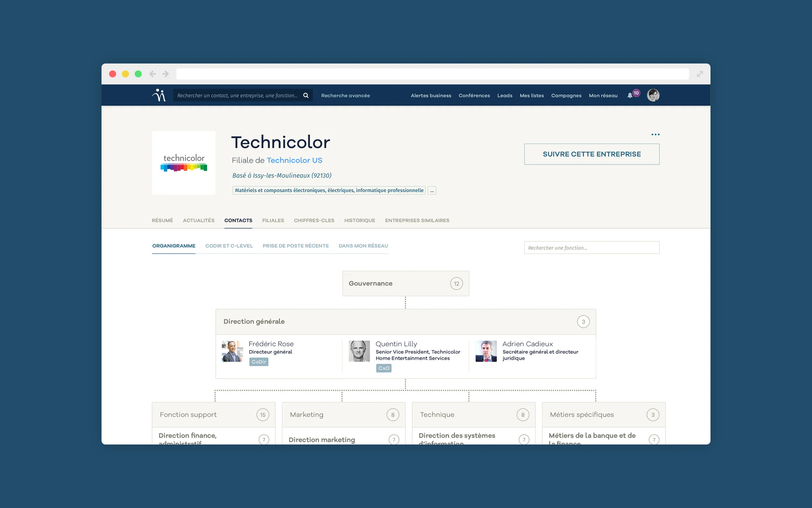The image size is (812, 508).
Task: Expand the sector tags ellipsis button
Action: click(432, 190)
